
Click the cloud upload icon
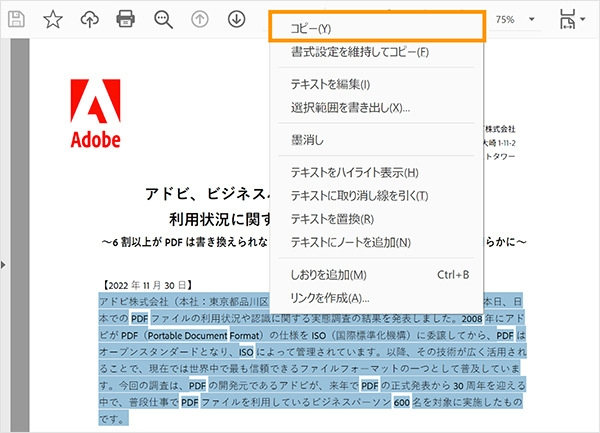90,19
